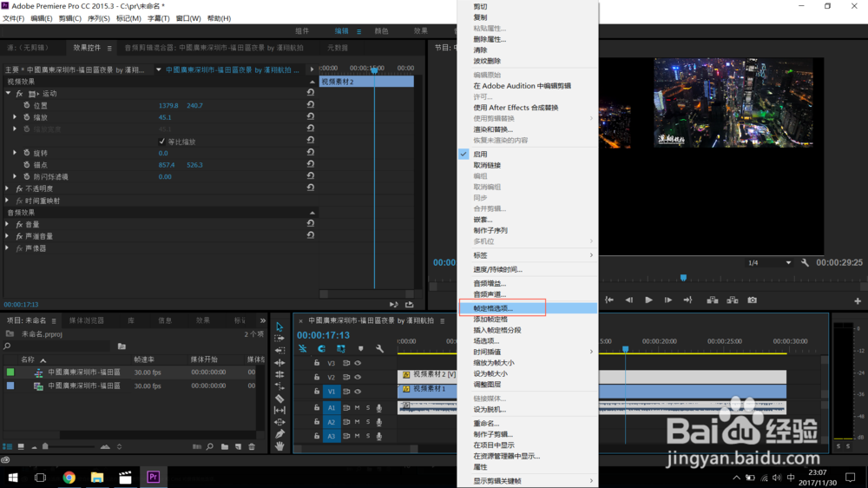Image resolution: width=868 pixels, height=488 pixels.
Task: Toggle V1 track output eye
Action: [358, 391]
